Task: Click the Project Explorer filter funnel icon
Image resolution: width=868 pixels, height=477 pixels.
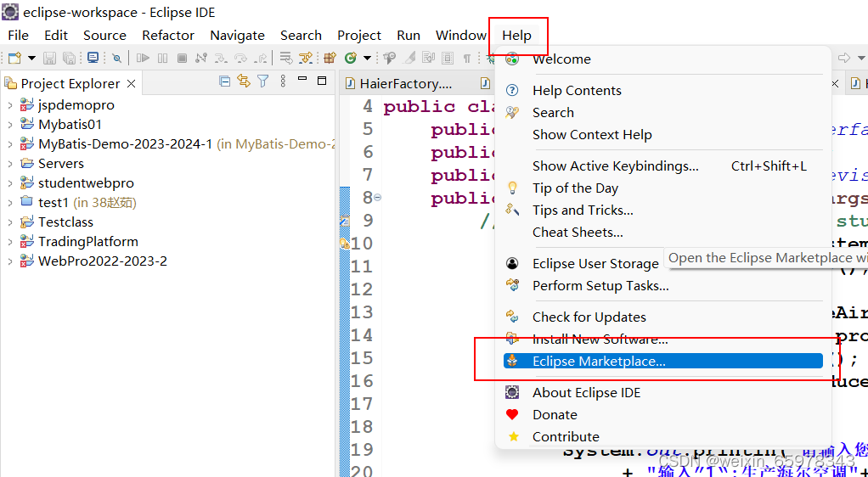Action: pyautogui.click(x=263, y=81)
